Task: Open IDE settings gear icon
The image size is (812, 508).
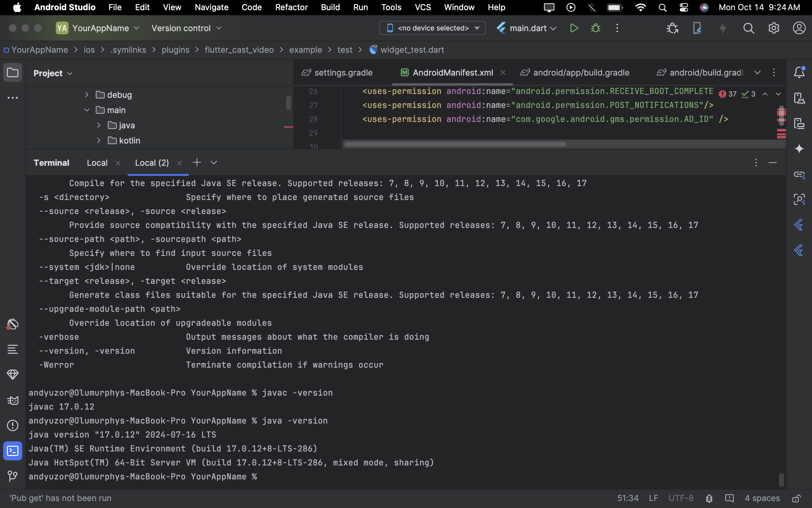Action: tap(774, 28)
